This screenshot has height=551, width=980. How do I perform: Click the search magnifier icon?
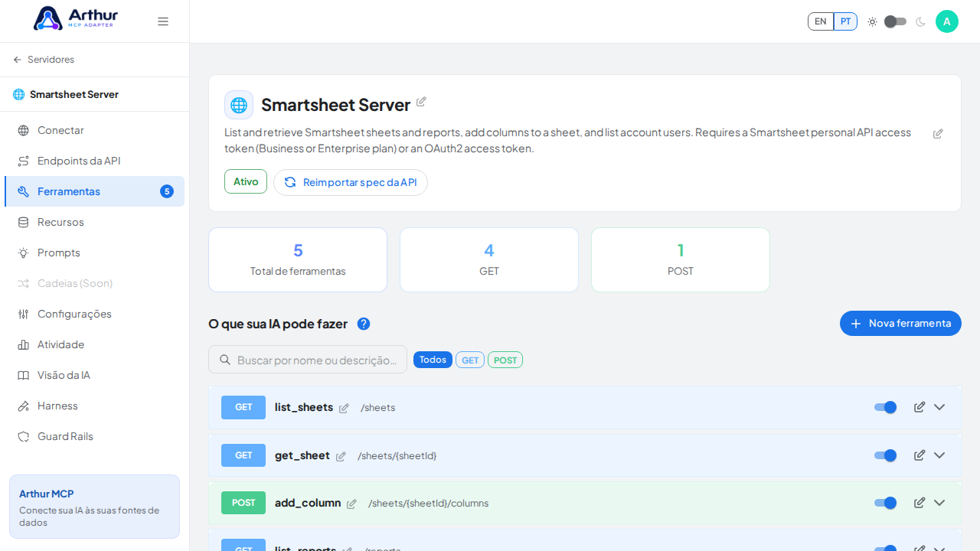(225, 360)
